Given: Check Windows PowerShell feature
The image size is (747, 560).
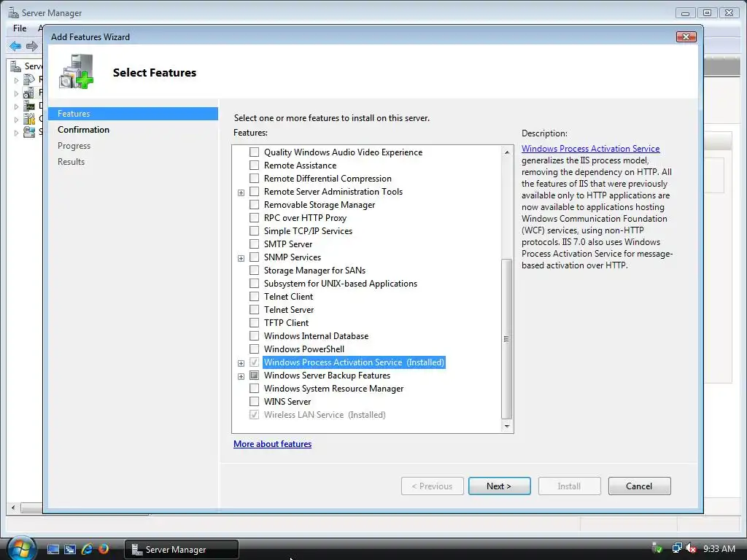Looking at the screenshot, I should pyautogui.click(x=255, y=349).
